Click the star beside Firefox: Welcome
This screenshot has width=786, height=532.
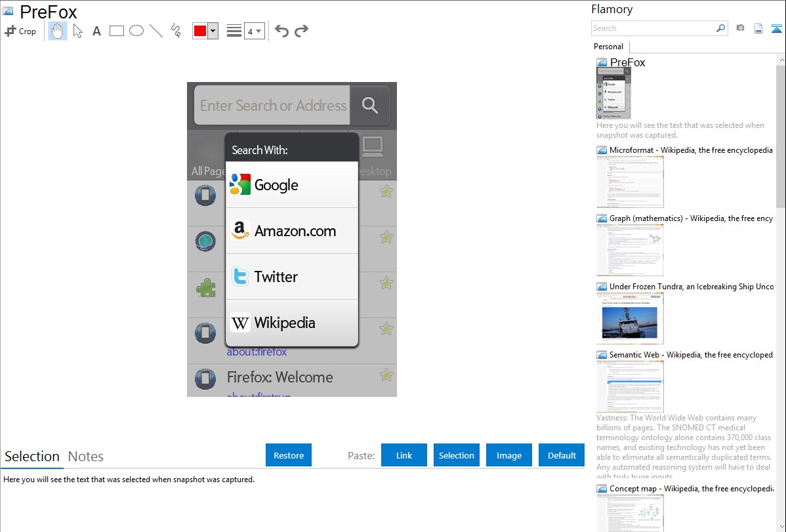[x=386, y=375]
